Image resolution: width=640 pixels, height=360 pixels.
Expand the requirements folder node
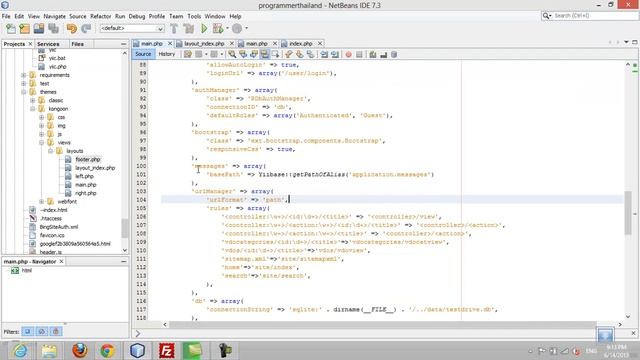coord(24,75)
